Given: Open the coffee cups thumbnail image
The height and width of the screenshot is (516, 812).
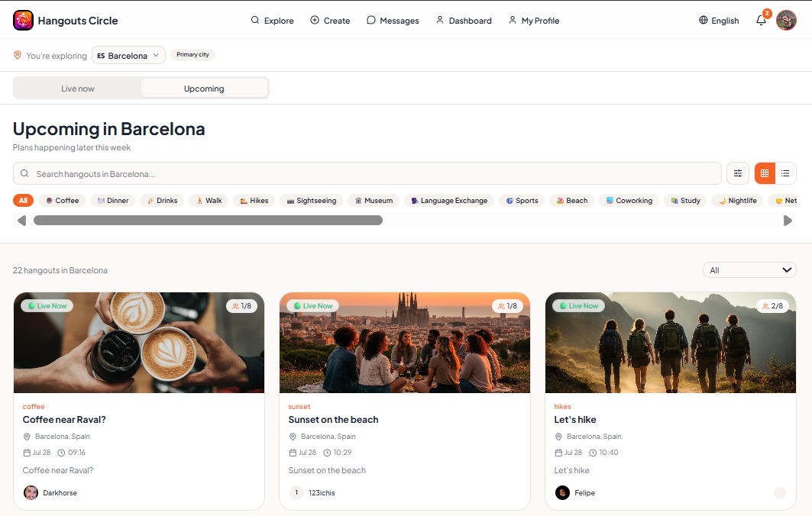Looking at the screenshot, I should tap(139, 343).
